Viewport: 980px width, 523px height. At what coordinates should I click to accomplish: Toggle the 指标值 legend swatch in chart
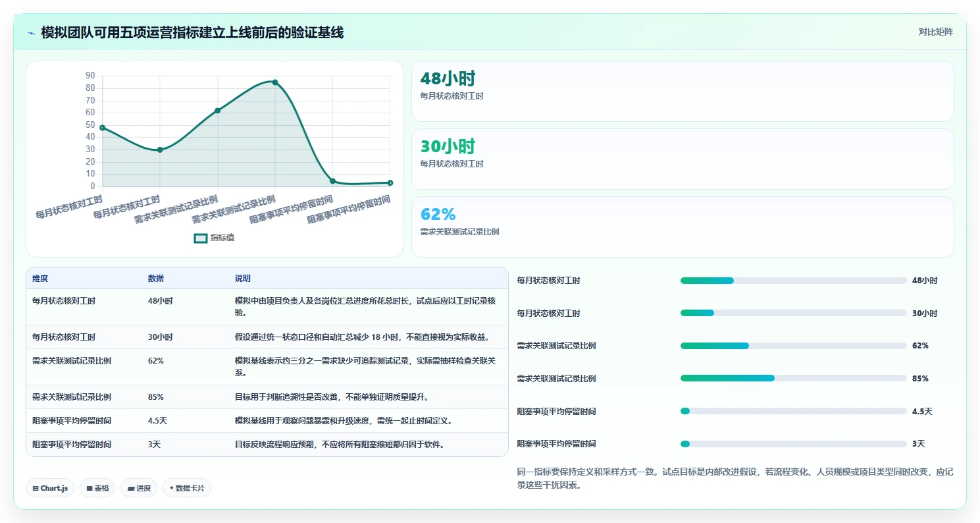pos(201,238)
